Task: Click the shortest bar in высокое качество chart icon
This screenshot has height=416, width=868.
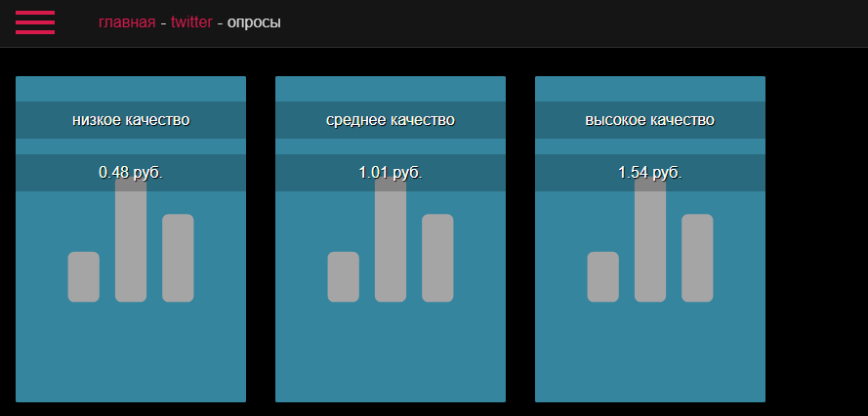Action: tap(602, 277)
